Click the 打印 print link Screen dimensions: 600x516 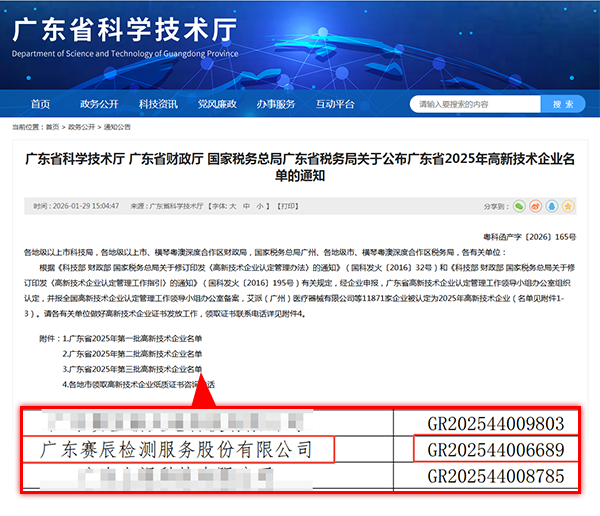287,206
